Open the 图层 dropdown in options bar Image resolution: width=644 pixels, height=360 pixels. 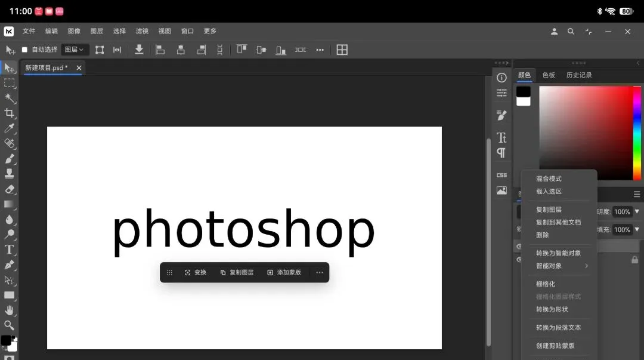pos(75,50)
